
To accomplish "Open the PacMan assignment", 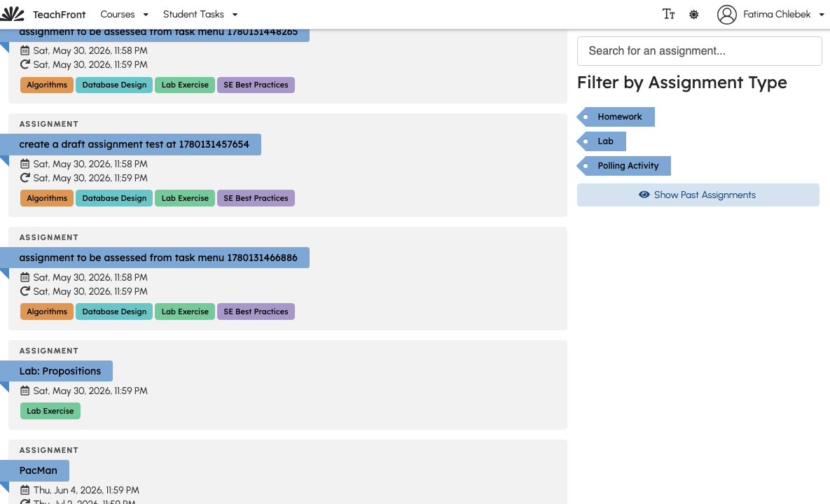I will 38,470.
